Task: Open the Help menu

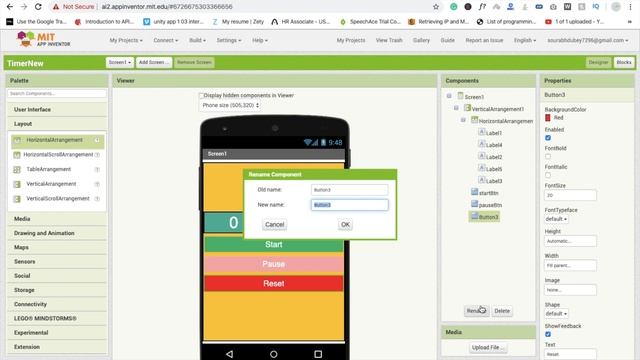Action: (x=260, y=40)
